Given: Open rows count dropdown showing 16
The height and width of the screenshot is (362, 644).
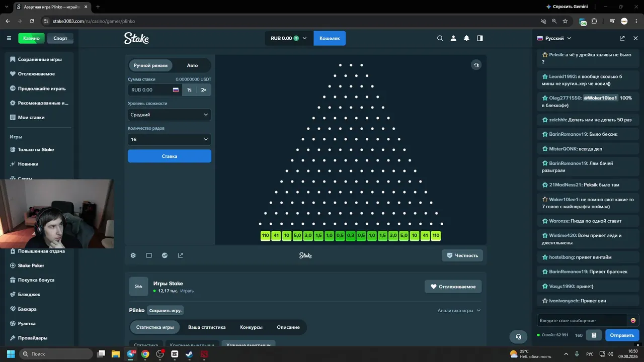Looking at the screenshot, I should [170, 139].
